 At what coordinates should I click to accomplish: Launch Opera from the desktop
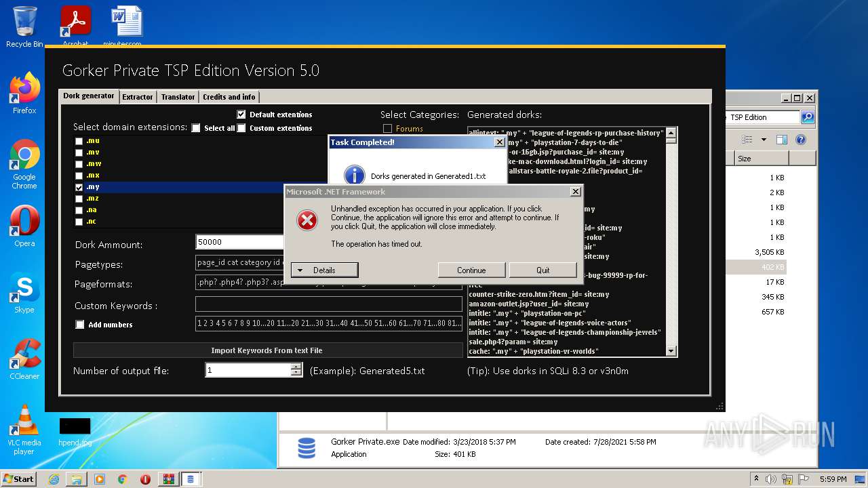[x=24, y=226]
